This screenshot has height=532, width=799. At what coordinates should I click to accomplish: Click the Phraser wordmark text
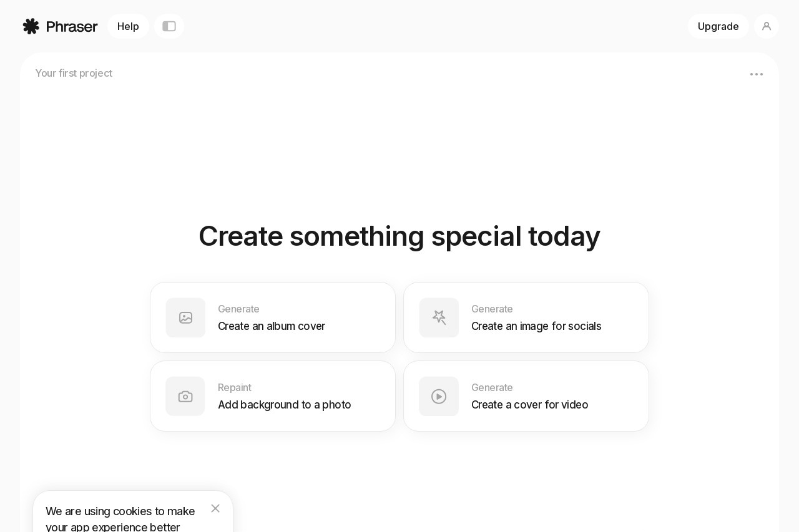pos(72,26)
